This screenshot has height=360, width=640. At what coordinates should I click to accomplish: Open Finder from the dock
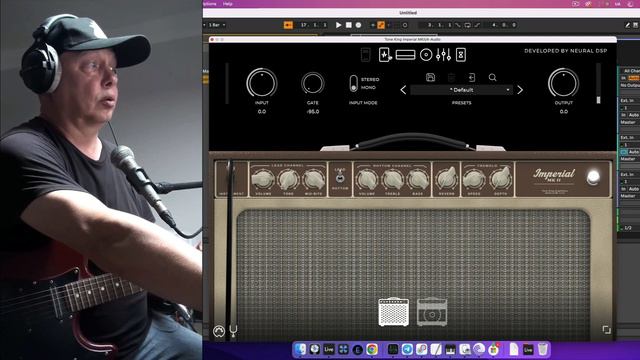coord(301,349)
